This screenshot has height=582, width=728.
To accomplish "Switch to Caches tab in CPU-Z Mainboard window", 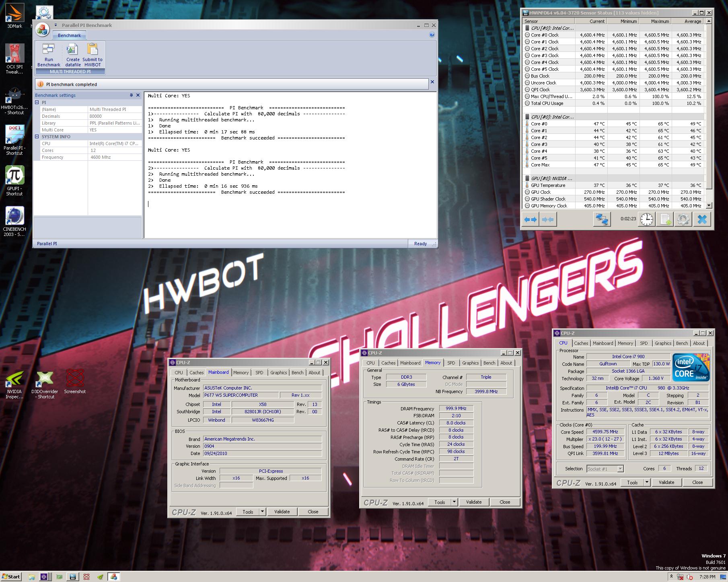I will [x=196, y=373].
